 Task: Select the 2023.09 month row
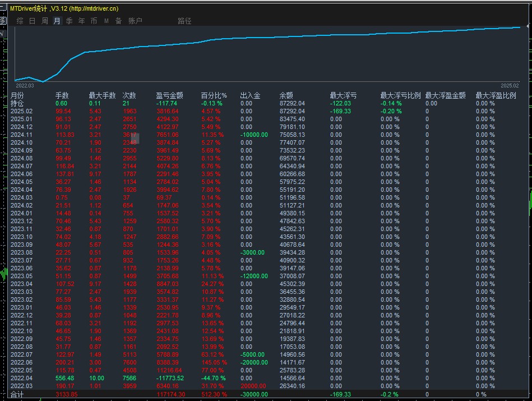click(22, 245)
